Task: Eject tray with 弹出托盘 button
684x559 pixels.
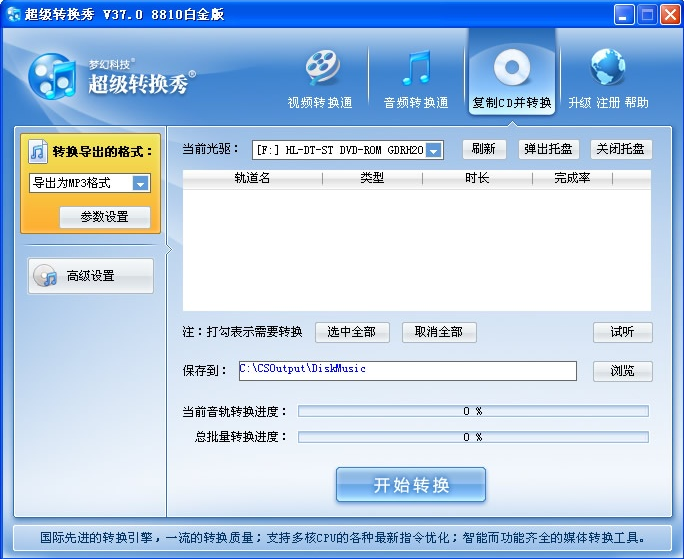Action: click(548, 149)
